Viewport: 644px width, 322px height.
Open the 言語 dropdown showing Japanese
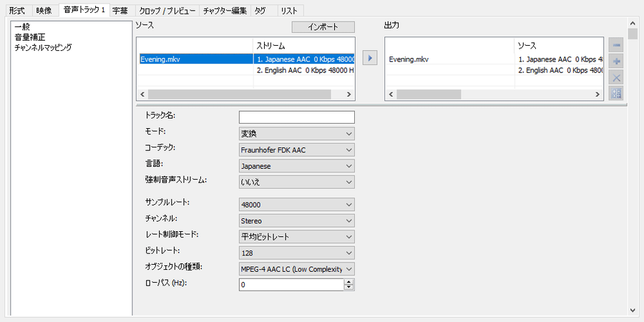(296, 166)
